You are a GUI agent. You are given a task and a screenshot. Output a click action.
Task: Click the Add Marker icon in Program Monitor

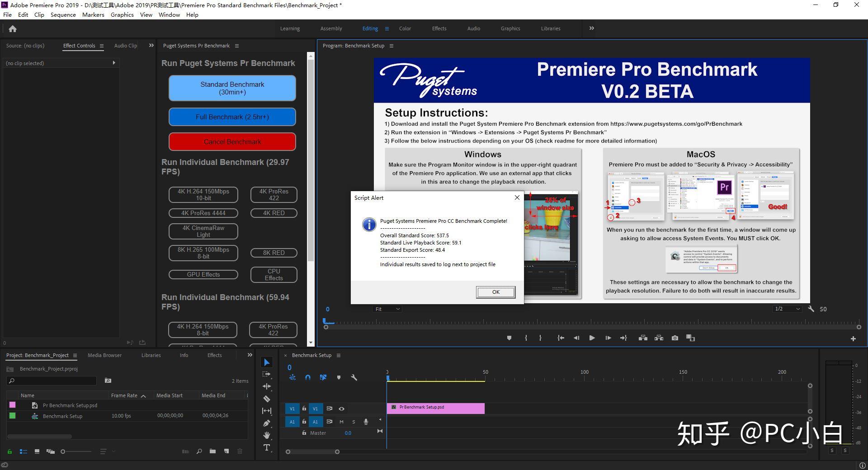click(x=509, y=338)
